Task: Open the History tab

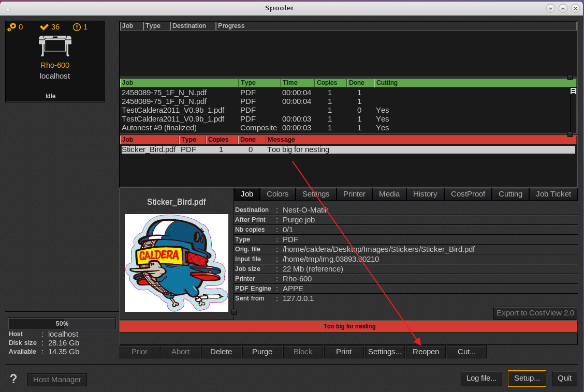Action: (x=425, y=194)
